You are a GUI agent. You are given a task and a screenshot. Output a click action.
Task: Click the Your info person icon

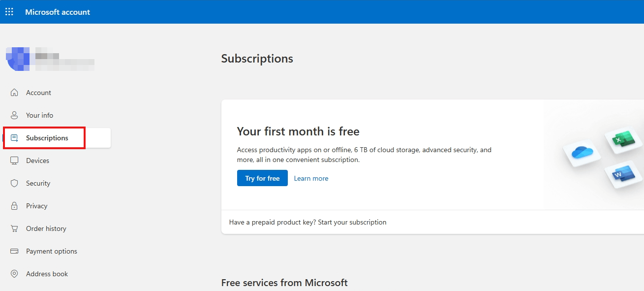click(14, 115)
